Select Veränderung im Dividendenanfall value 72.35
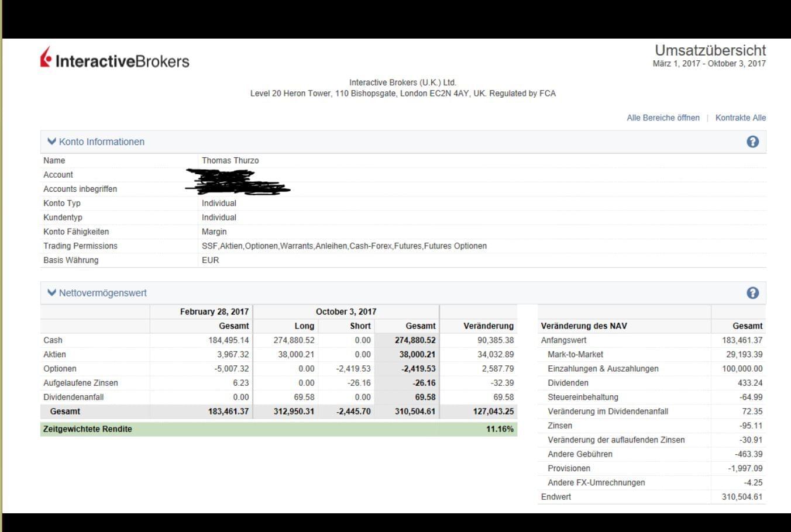The height and width of the screenshot is (532, 791). pyautogui.click(x=752, y=411)
